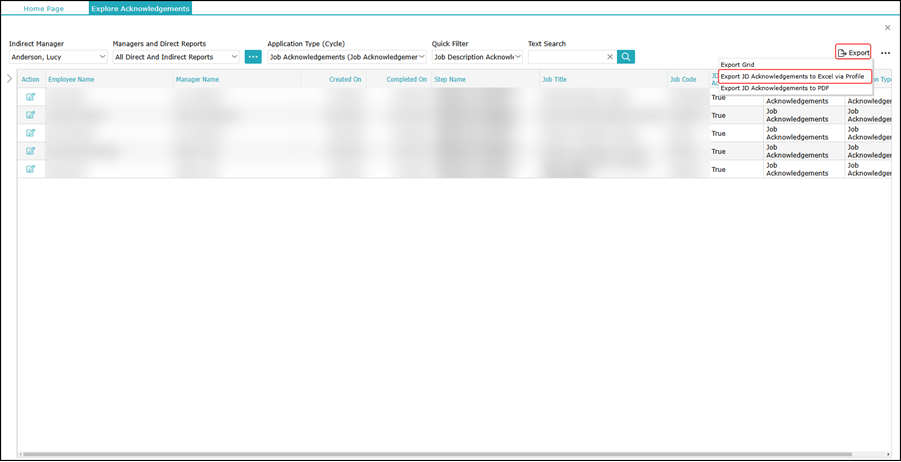Select Export Grid from the menu

point(738,64)
